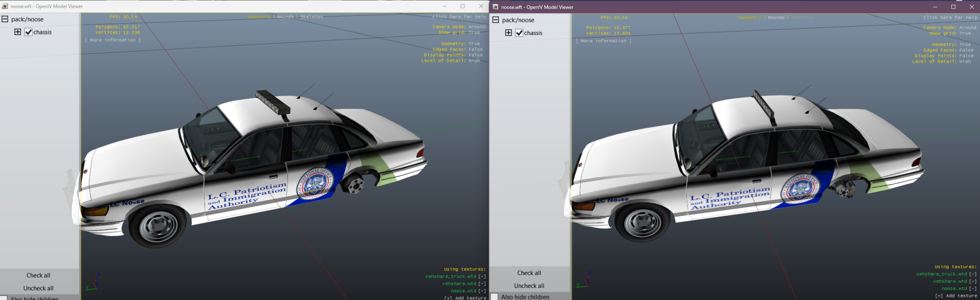Remove noose.wtd texture in left viewer

[x=482, y=291]
